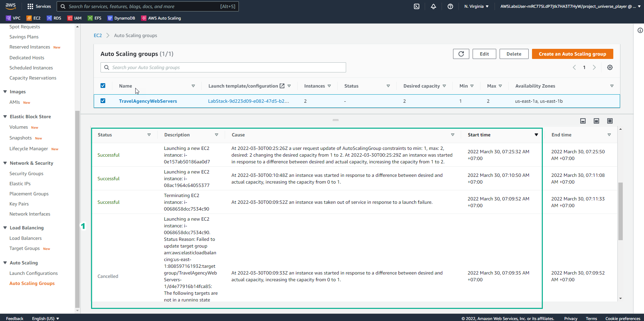Sort groups by Name column arrow
The height and width of the screenshot is (321, 644).
[193, 86]
